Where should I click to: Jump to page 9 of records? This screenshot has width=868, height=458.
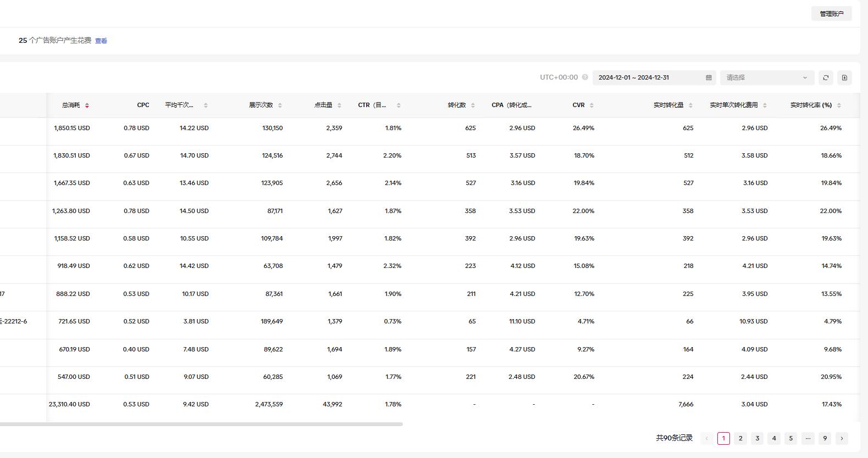click(x=825, y=438)
